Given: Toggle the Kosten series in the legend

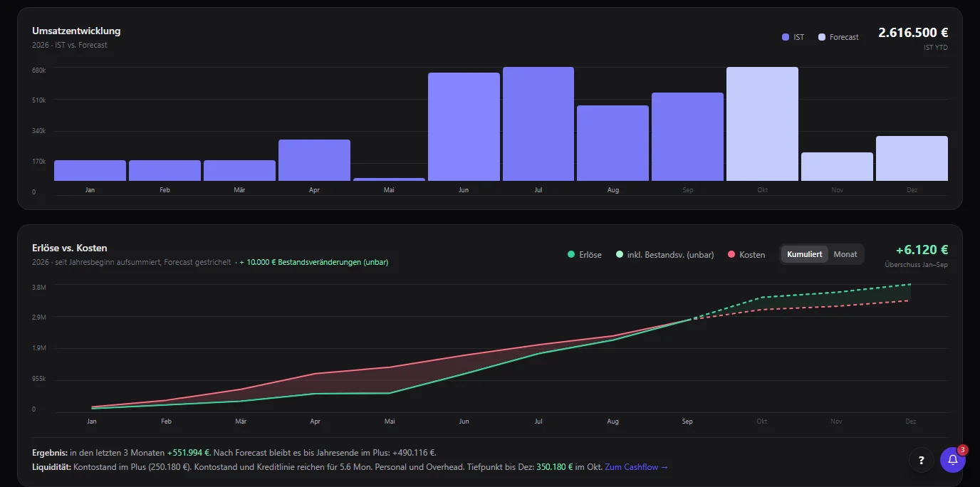Looking at the screenshot, I should coord(746,254).
